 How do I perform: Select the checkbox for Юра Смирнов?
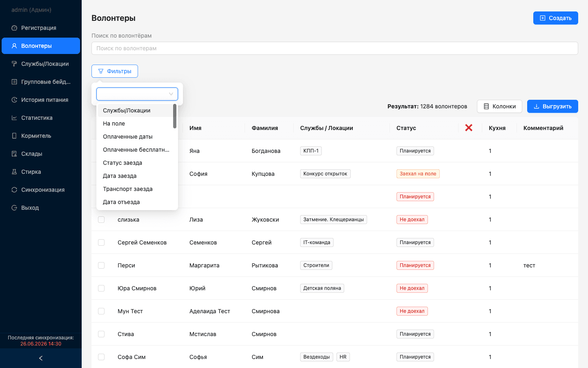tap(101, 288)
